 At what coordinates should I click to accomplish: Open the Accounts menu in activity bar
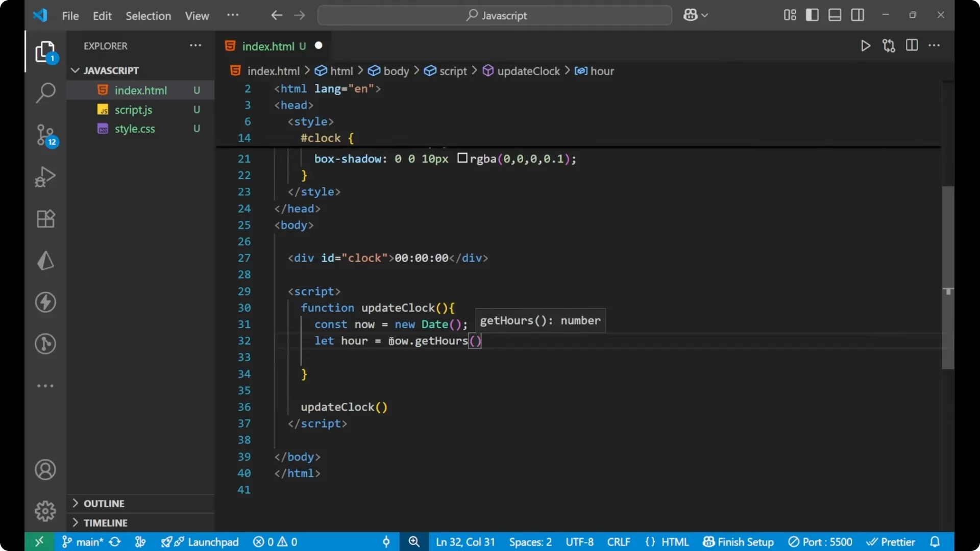45,469
